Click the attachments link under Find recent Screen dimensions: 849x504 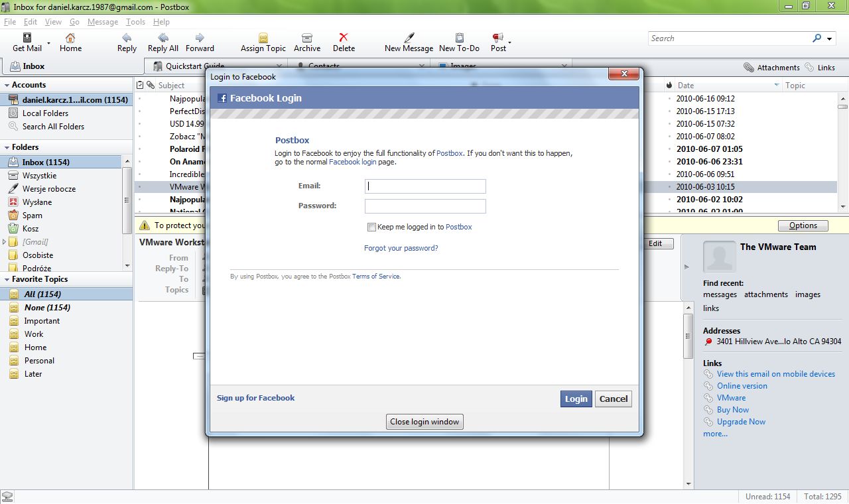(766, 294)
